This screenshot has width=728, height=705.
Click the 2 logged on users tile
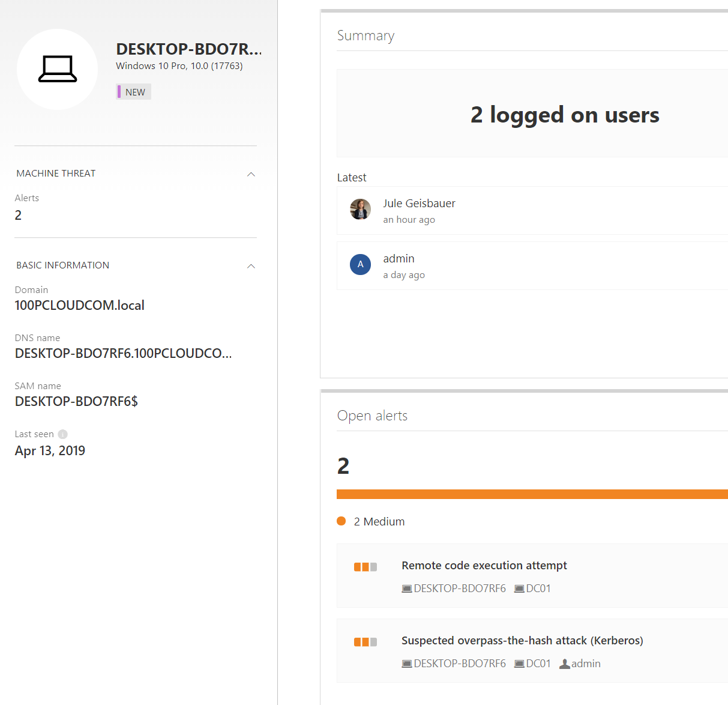click(564, 114)
